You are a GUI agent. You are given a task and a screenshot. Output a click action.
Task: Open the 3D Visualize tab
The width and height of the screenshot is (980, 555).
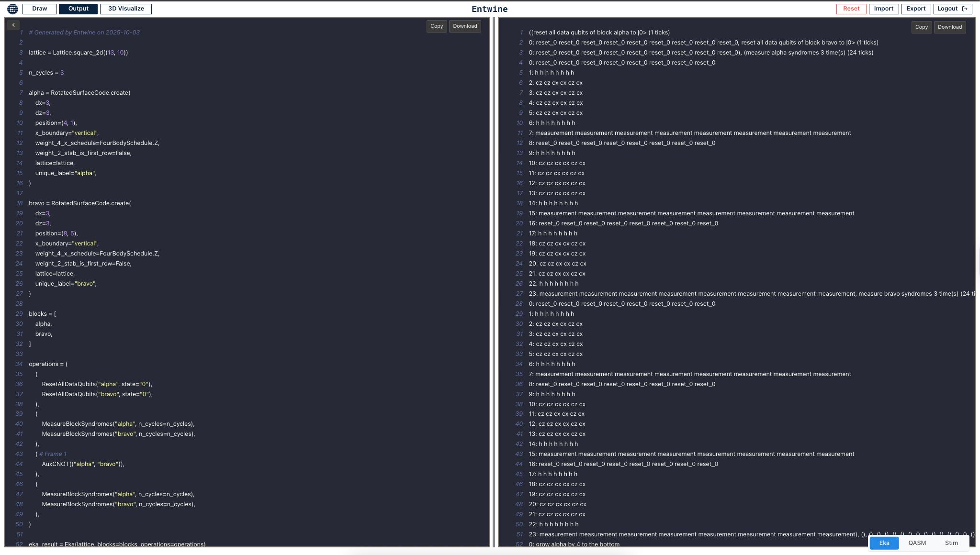point(125,9)
